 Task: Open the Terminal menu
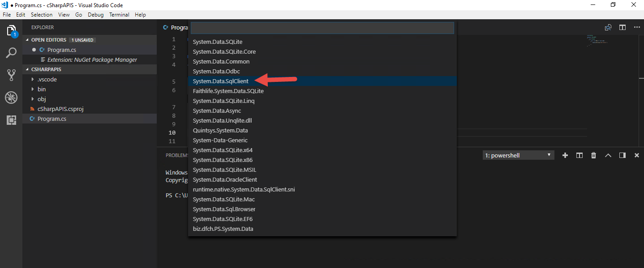click(x=119, y=15)
